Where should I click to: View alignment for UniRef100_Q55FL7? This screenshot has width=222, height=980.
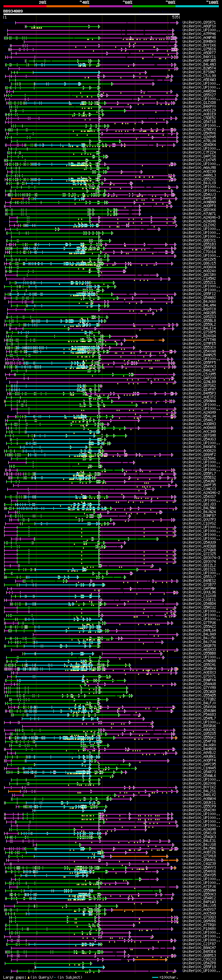click(199, 473)
